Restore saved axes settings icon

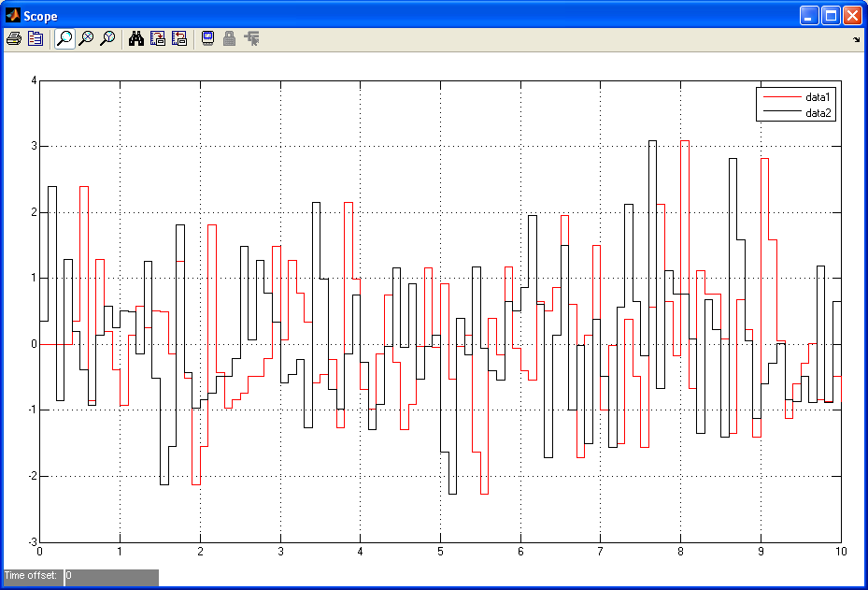[x=179, y=38]
